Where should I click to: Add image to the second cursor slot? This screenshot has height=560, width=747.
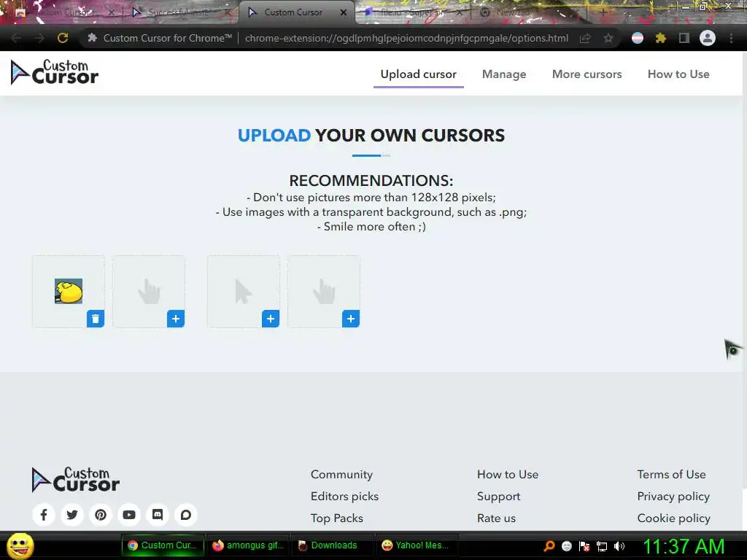click(175, 319)
